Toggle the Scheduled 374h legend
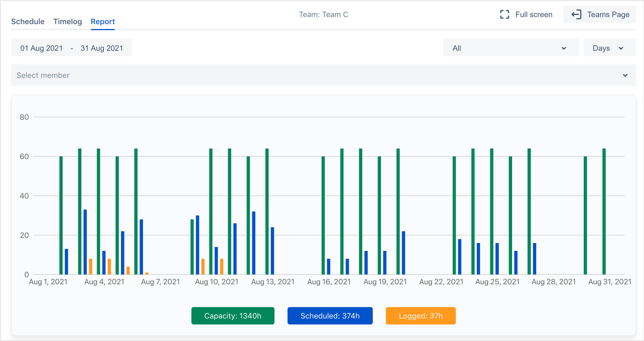 [x=330, y=316]
